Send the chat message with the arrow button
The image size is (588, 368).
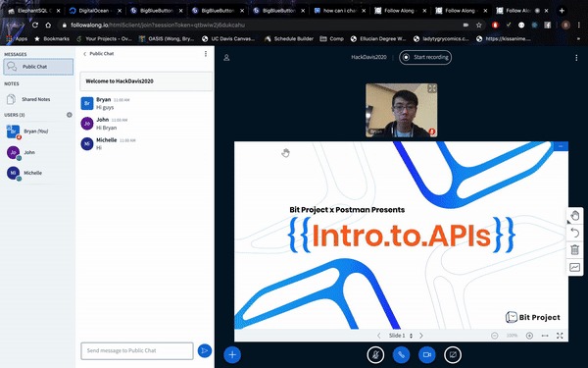tap(205, 350)
